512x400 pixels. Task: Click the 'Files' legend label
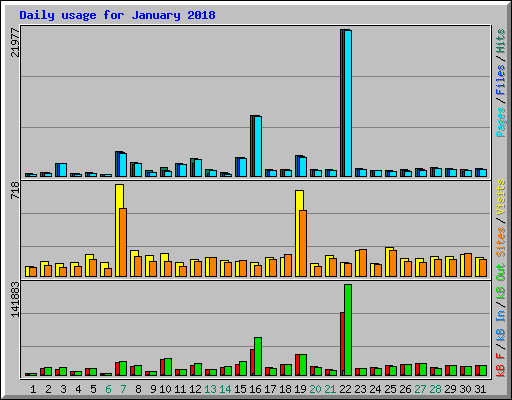(501, 80)
